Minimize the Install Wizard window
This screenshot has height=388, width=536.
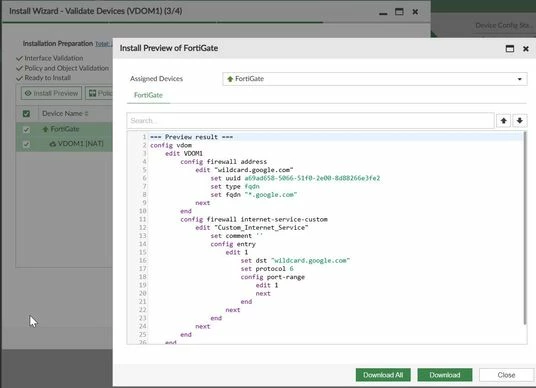point(383,13)
